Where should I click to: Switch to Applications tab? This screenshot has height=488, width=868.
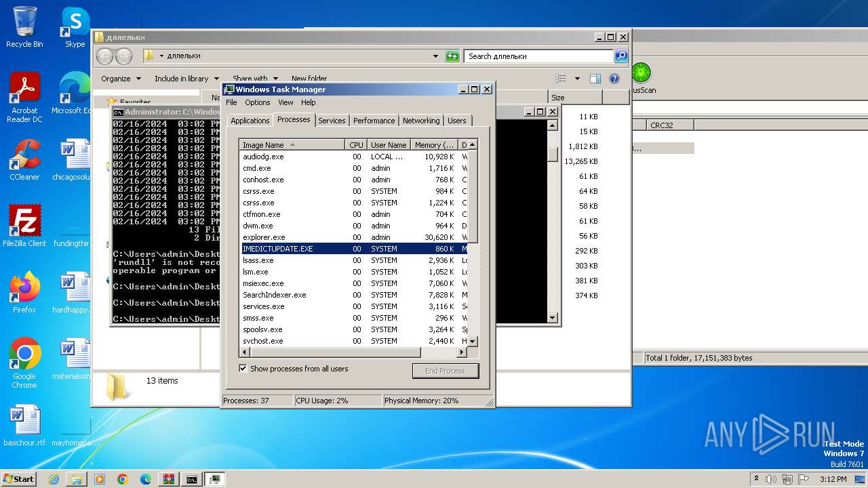[250, 121]
